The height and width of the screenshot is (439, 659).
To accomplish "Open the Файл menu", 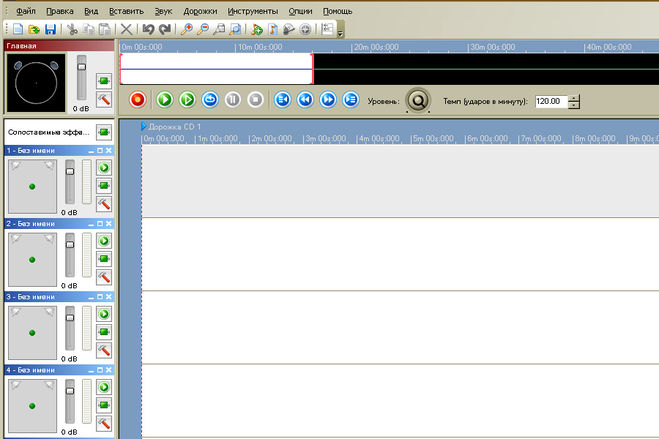I will pos(26,10).
